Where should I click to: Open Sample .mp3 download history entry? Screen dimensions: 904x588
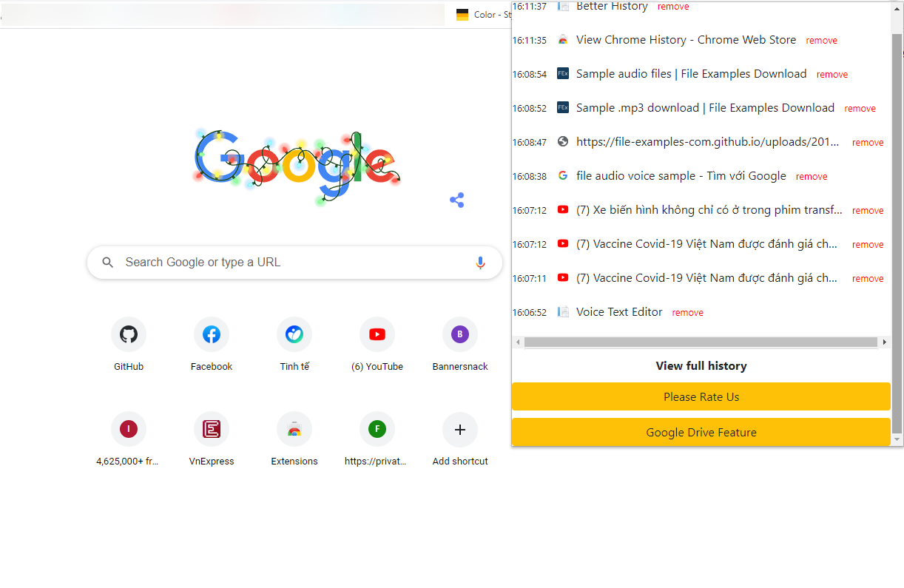(706, 108)
